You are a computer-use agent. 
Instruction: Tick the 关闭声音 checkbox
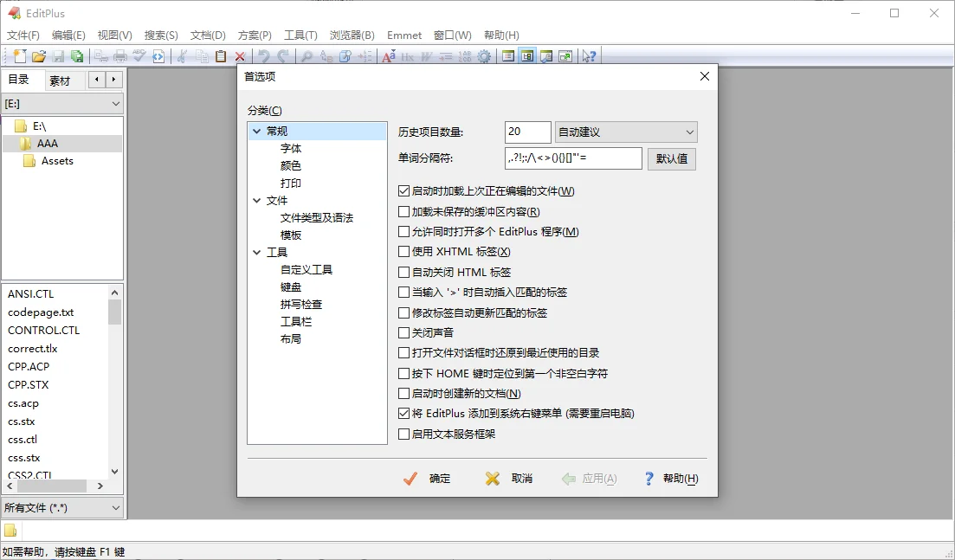tap(403, 333)
